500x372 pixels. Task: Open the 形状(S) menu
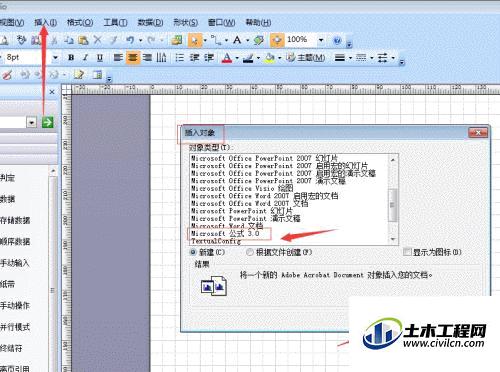click(186, 23)
